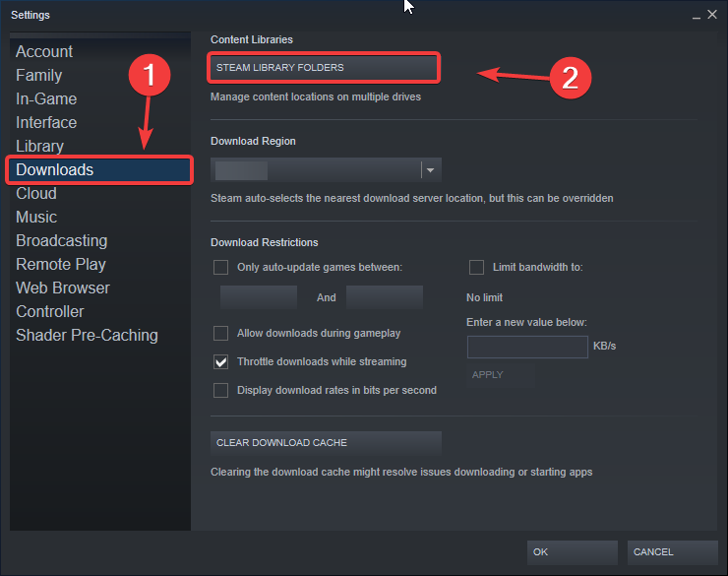Image resolution: width=728 pixels, height=576 pixels.
Task: Click the "Content Libraries" heading
Action: [x=252, y=40]
